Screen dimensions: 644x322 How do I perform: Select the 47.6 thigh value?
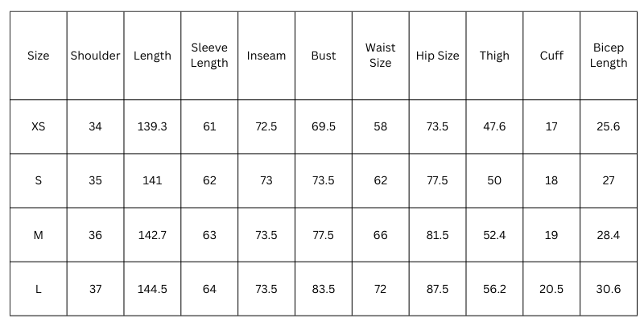click(494, 126)
